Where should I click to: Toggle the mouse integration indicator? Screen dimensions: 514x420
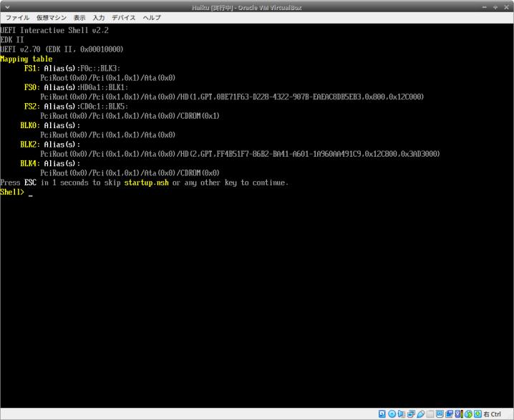468,414
